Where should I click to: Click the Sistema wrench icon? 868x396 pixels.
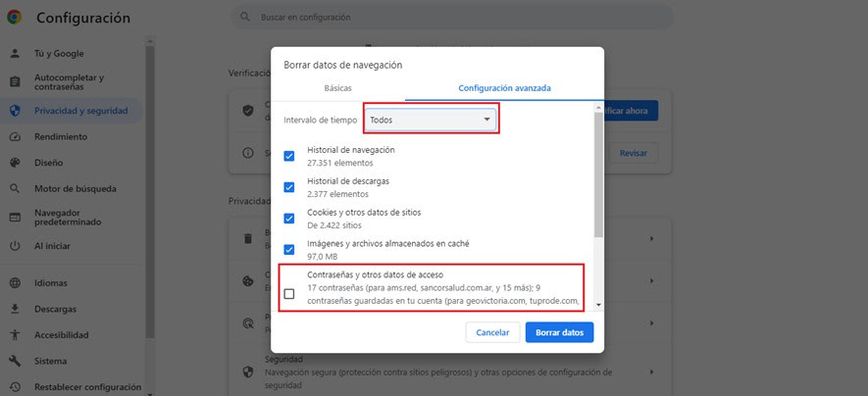tap(15, 361)
